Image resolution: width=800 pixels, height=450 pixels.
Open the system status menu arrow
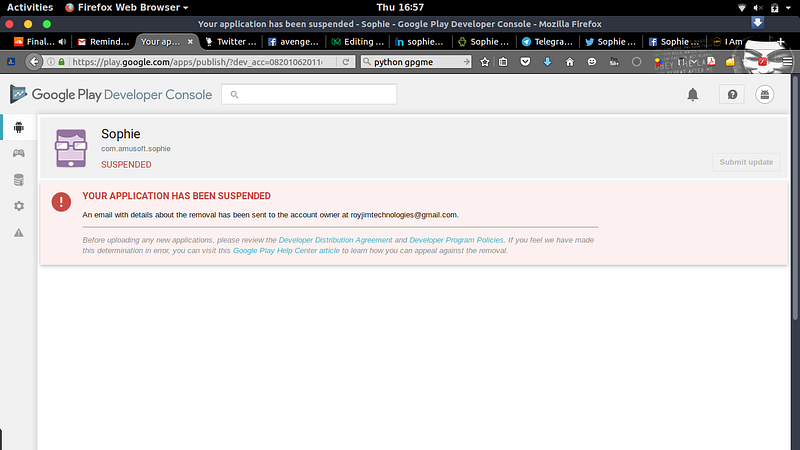[x=788, y=8]
